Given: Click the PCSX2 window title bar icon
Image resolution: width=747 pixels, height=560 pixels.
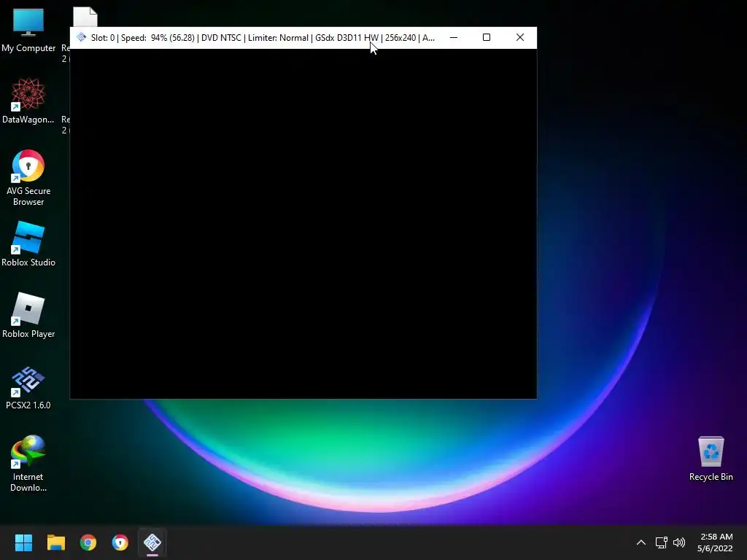Looking at the screenshot, I should [82, 37].
